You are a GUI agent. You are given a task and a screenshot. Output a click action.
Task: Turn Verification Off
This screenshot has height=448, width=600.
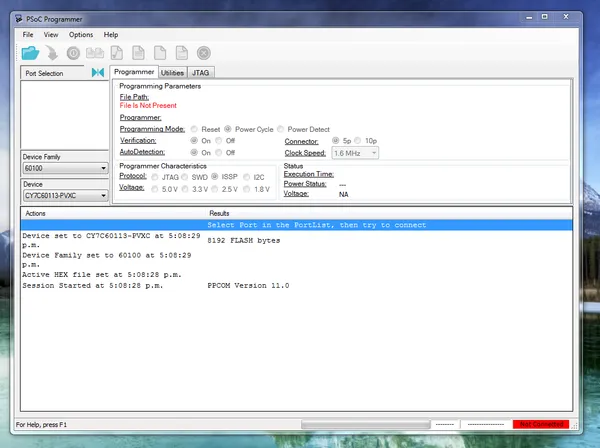tap(221, 141)
